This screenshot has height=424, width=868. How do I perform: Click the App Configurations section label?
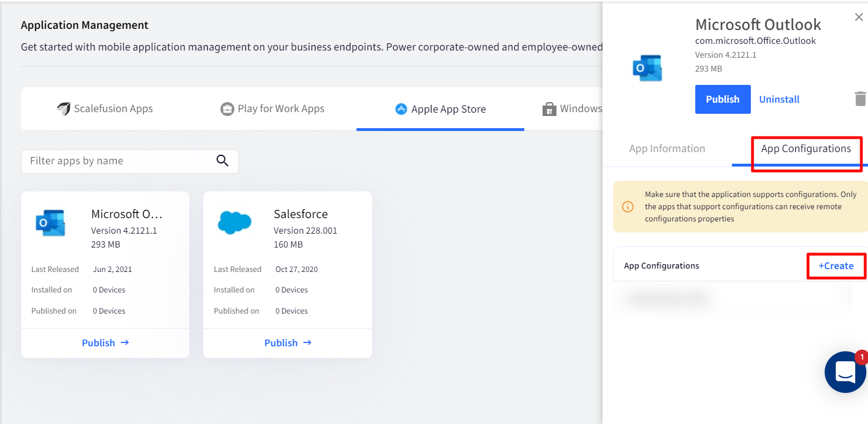click(x=661, y=266)
